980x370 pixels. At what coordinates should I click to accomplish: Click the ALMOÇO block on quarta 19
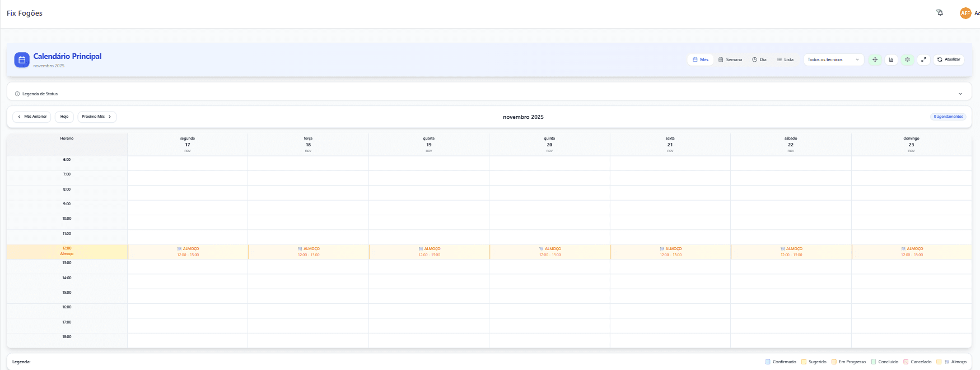click(x=429, y=252)
